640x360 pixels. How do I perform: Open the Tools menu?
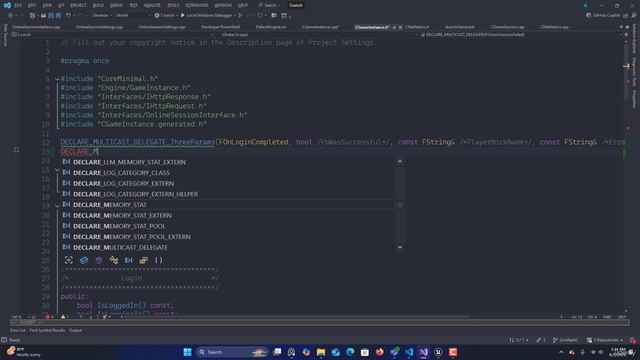pos(173,5)
